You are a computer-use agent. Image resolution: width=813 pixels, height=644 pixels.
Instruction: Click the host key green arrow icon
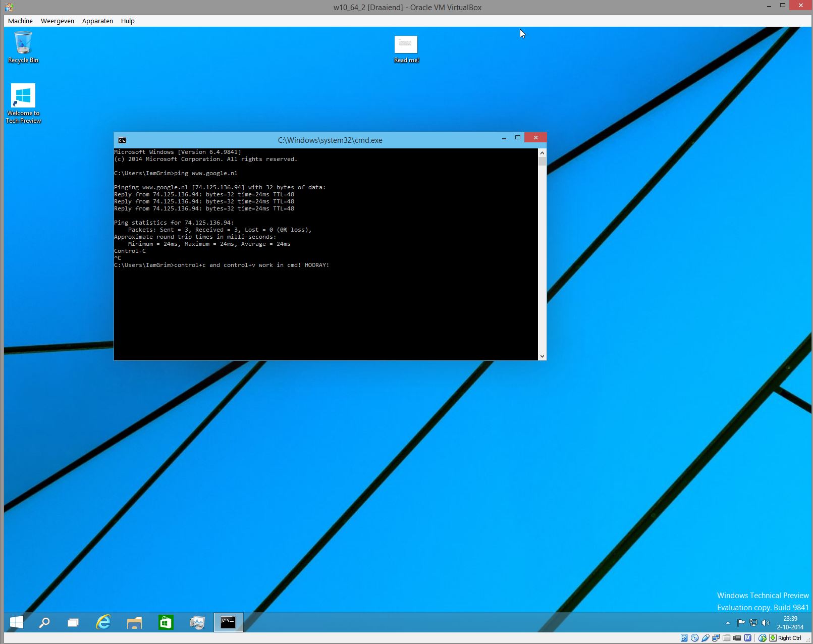[773, 638]
